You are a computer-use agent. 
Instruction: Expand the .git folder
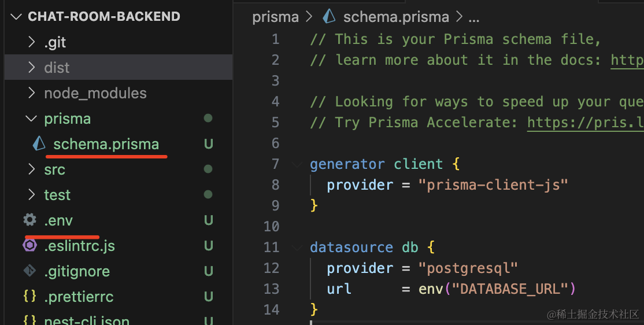click(31, 42)
